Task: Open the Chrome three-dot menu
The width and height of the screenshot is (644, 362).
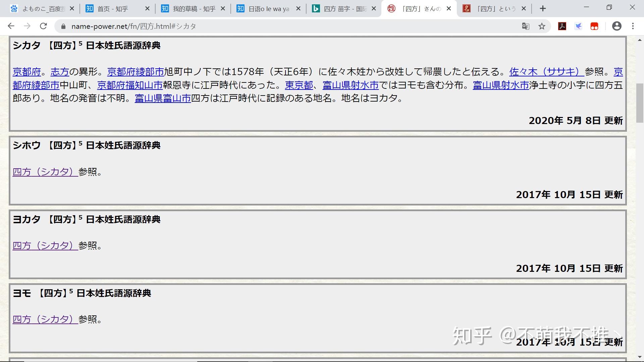Action: click(633, 26)
